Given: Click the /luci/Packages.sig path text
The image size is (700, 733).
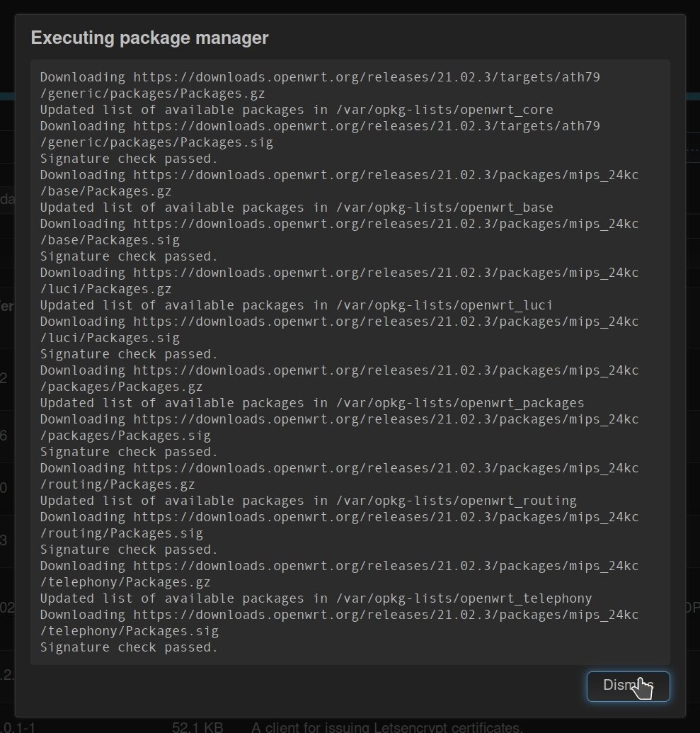Looking at the screenshot, I should 110,338.
